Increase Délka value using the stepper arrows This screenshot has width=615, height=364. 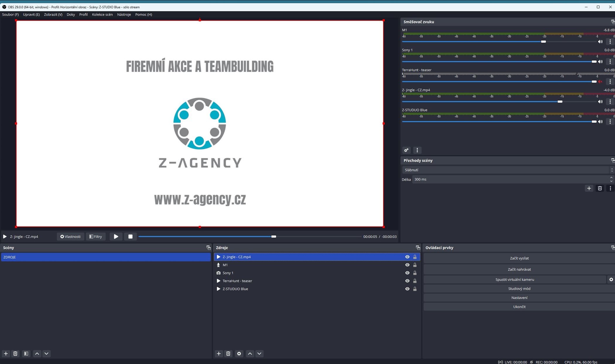pos(611,178)
